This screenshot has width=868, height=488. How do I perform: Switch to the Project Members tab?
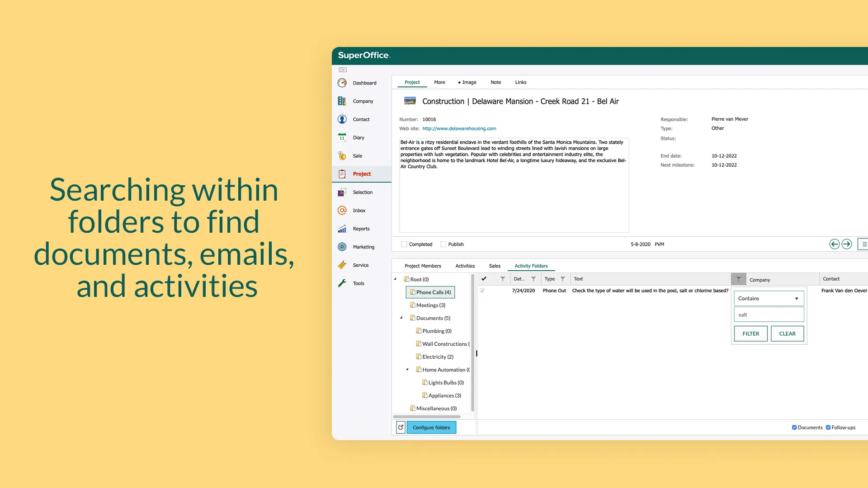coord(423,266)
